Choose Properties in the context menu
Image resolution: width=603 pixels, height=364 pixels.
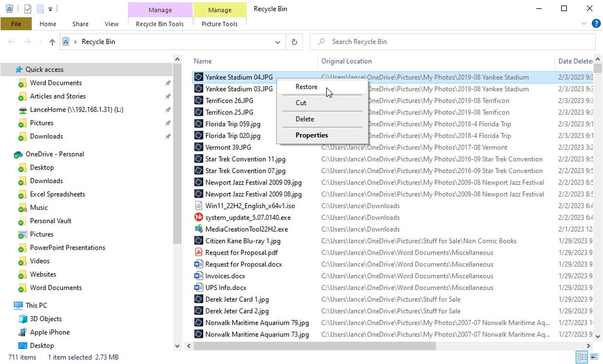[x=311, y=135]
